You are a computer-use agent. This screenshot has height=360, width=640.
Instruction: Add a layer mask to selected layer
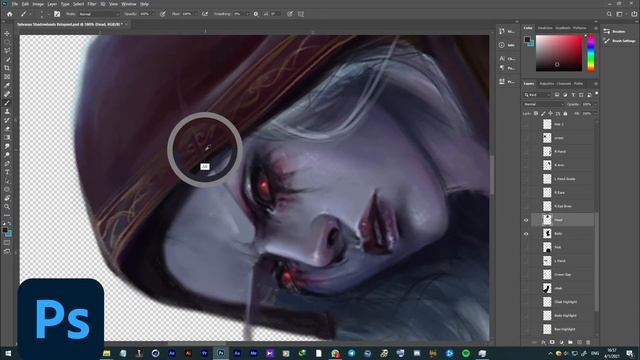(552, 342)
